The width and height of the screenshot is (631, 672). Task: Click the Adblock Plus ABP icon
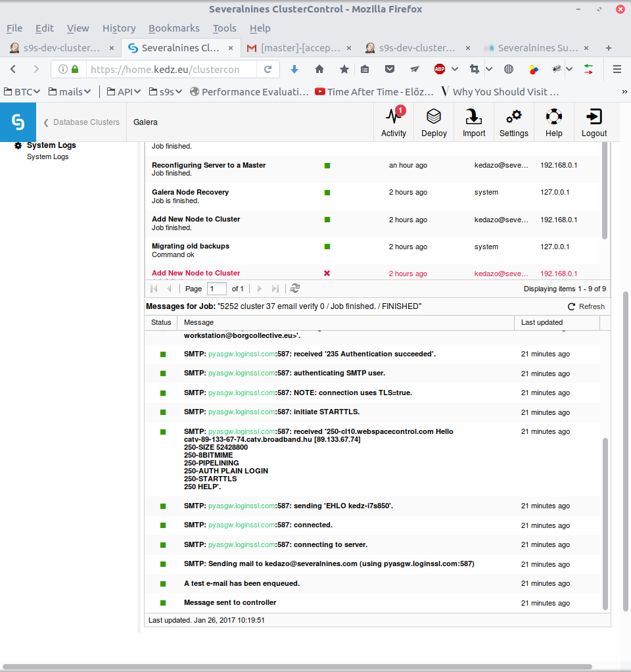pos(440,69)
